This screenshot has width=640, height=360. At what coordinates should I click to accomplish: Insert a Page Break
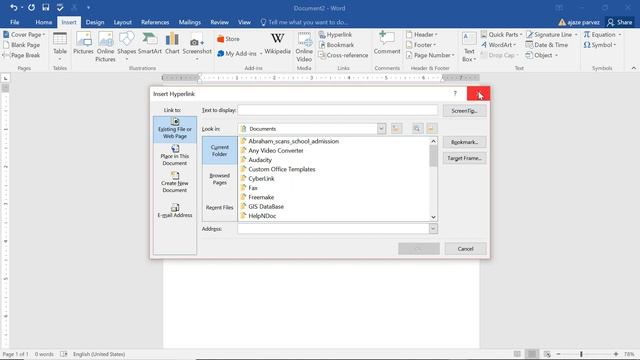click(21, 55)
